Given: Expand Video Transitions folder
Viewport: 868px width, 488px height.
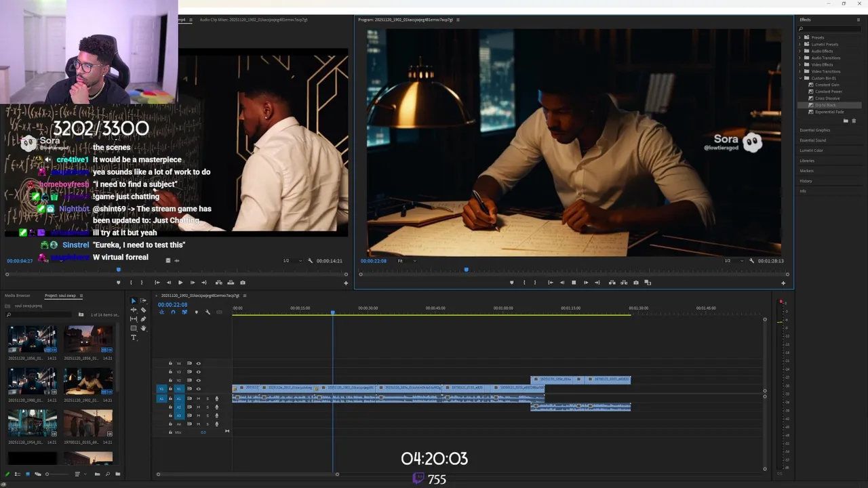Looking at the screenshot, I should (800, 71).
